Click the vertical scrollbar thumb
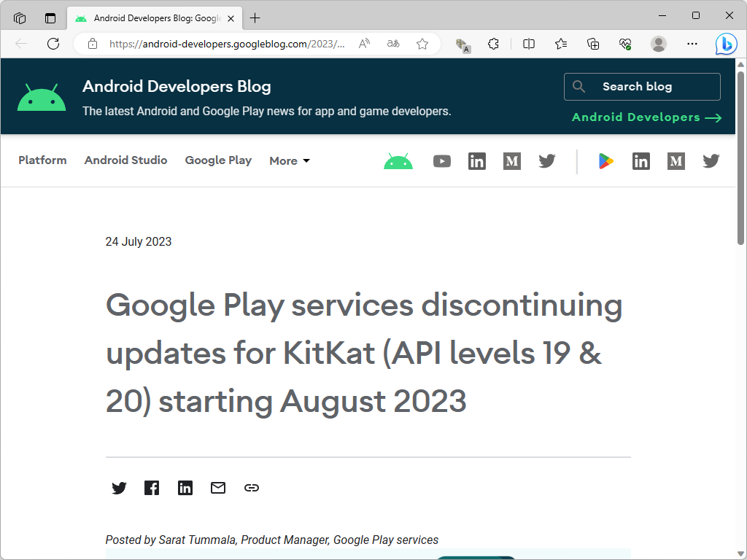This screenshot has height=560, width=747. (741, 157)
